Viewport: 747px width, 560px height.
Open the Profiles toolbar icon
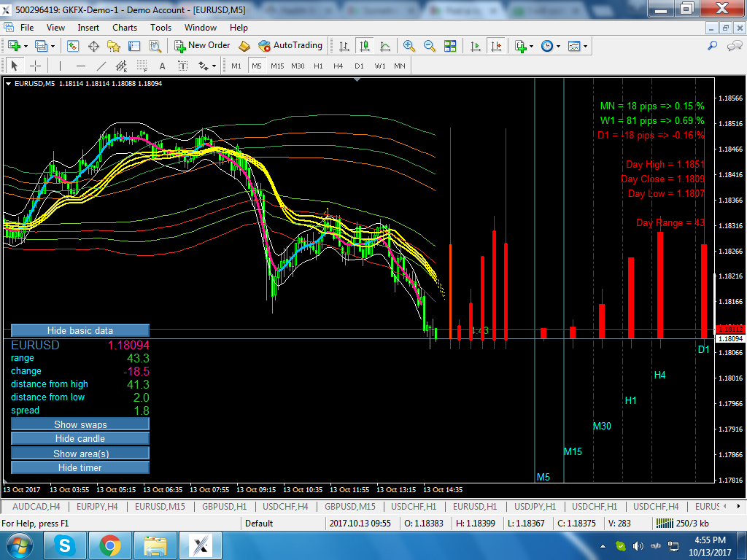41,46
